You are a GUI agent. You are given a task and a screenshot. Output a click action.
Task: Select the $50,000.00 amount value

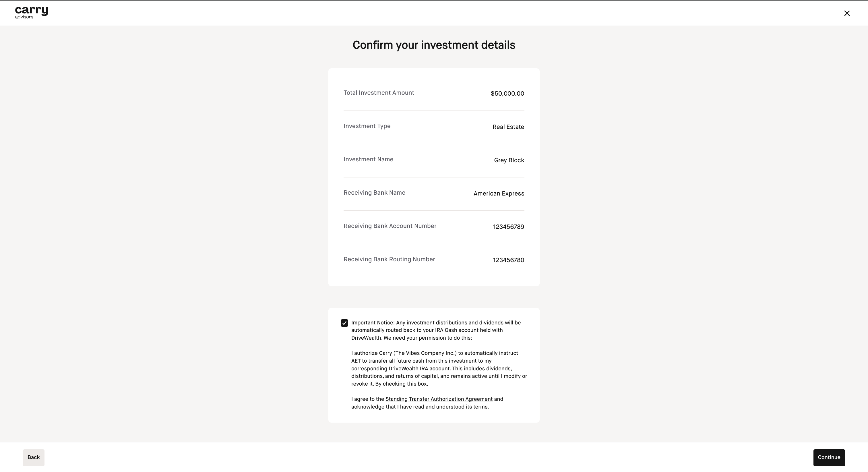(x=507, y=93)
